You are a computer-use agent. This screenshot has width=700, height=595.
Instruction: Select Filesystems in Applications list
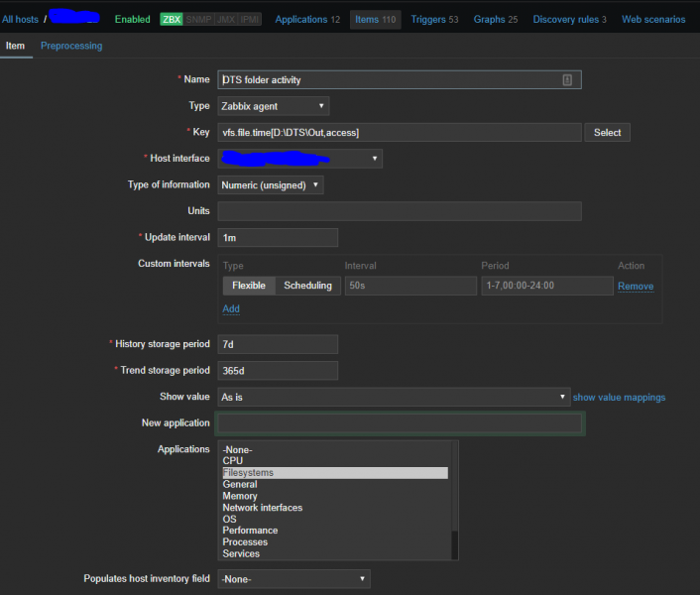click(248, 473)
